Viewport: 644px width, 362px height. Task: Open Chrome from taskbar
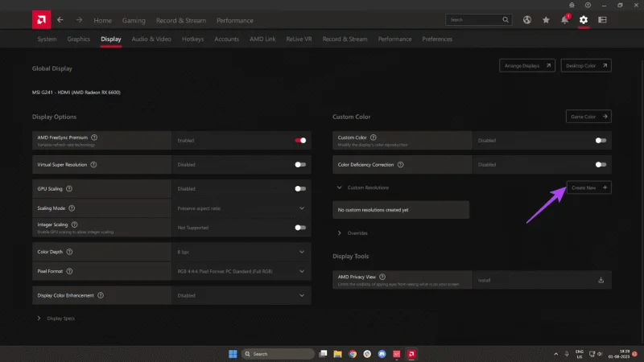353,354
